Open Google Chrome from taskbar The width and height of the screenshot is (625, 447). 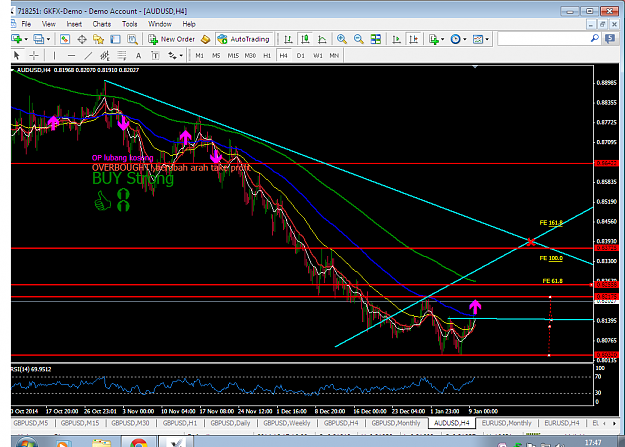click(138, 443)
